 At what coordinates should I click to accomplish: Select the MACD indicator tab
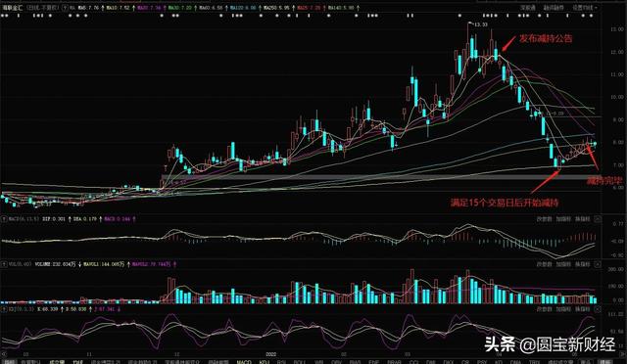[x=244, y=362]
